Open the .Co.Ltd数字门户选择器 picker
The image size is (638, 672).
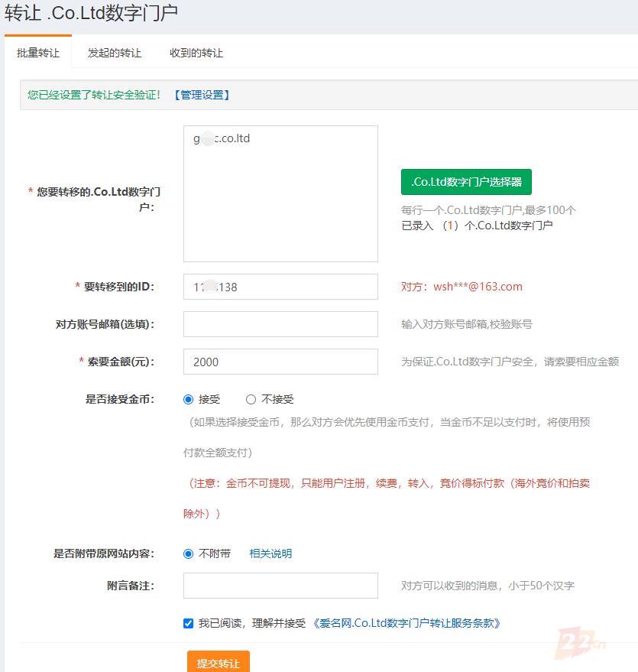[x=465, y=182]
